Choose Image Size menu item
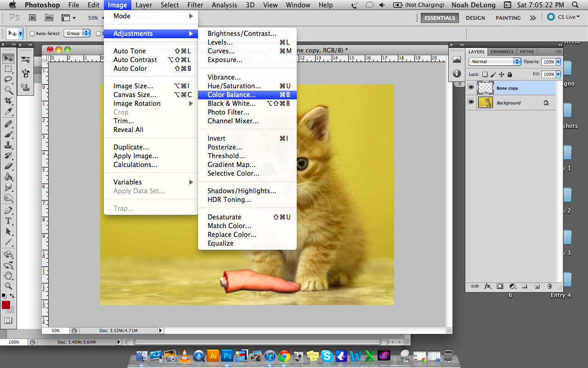The width and height of the screenshot is (588, 368). pyautogui.click(x=151, y=86)
